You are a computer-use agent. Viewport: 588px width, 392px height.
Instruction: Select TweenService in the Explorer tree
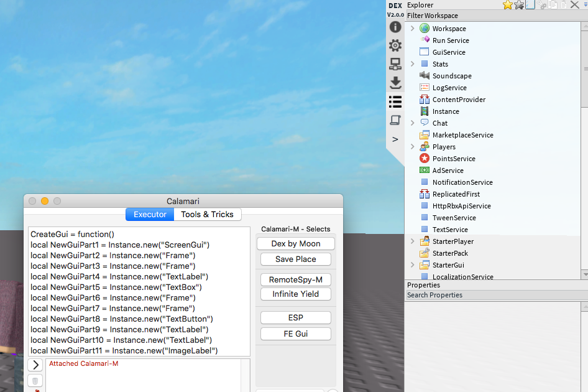point(454,218)
